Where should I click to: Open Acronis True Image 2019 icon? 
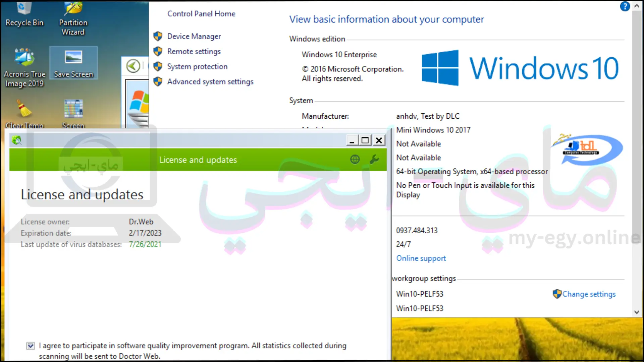tap(24, 68)
